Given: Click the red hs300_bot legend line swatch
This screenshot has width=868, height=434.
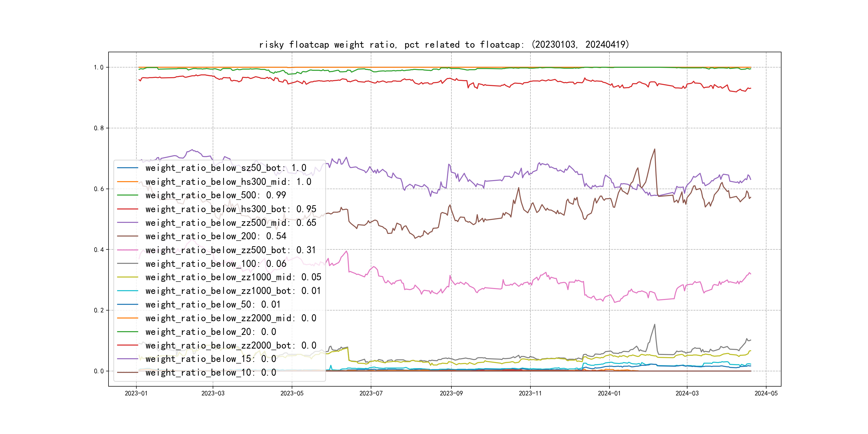Looking at the screenshot, I should coord(127,209).
